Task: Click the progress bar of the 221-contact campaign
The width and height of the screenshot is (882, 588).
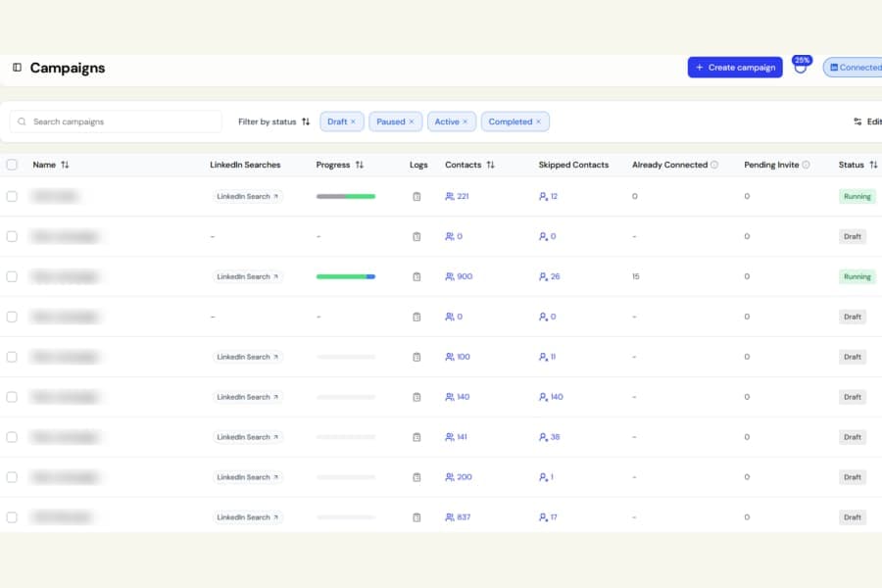Action: 345,196
